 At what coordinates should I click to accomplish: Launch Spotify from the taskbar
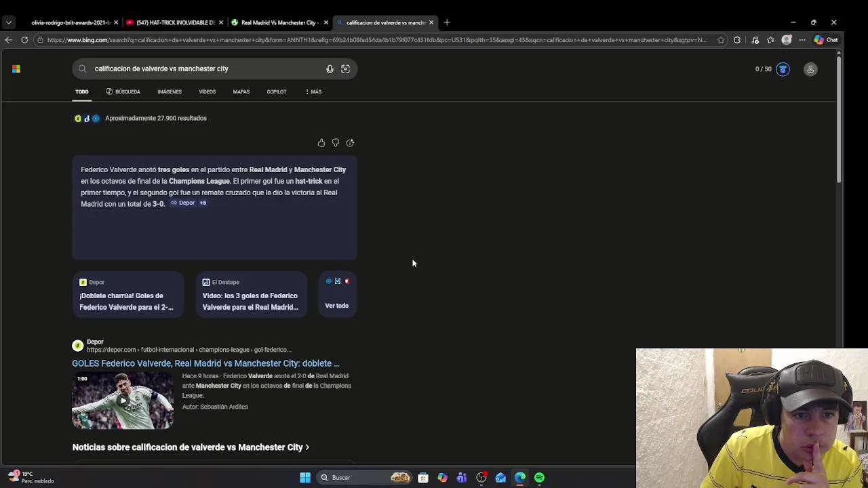[539, 478]
